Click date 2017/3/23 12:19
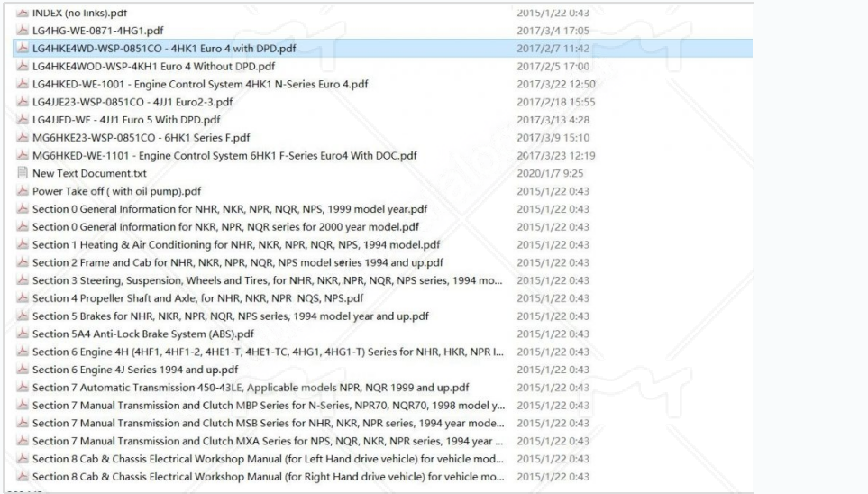 point(556,156)
